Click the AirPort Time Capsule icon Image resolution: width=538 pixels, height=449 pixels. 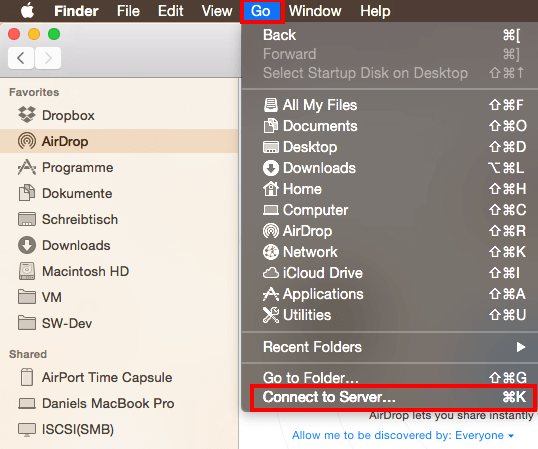click(x=27, y=377)
